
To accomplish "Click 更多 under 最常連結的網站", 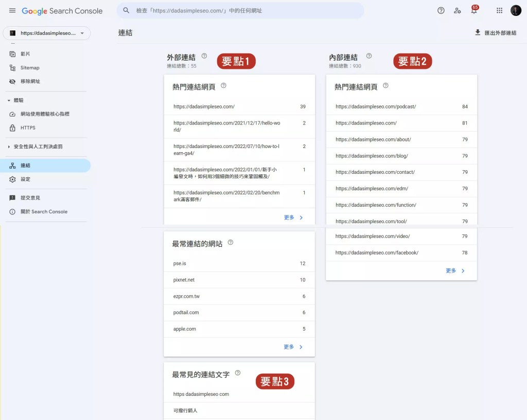I will tap(288, 346).
